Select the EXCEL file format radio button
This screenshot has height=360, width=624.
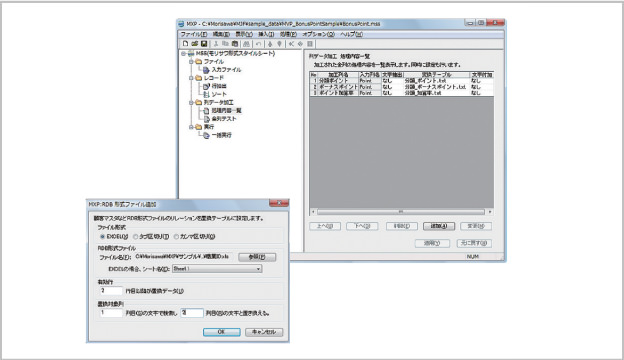(x=102, y=237)
